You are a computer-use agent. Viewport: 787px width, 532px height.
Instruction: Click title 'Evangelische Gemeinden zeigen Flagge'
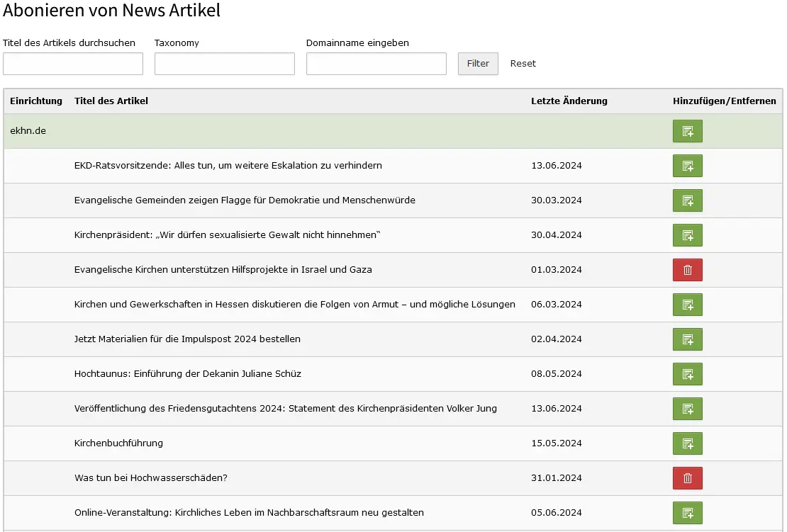point(245,200)
